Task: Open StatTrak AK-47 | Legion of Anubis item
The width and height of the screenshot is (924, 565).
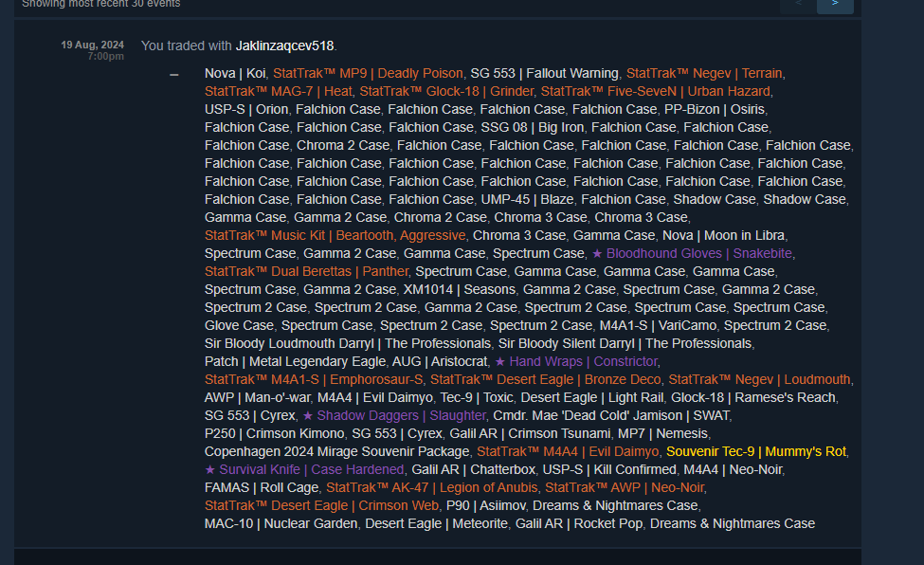Action: pyautogui.click(x=432, y=487)
